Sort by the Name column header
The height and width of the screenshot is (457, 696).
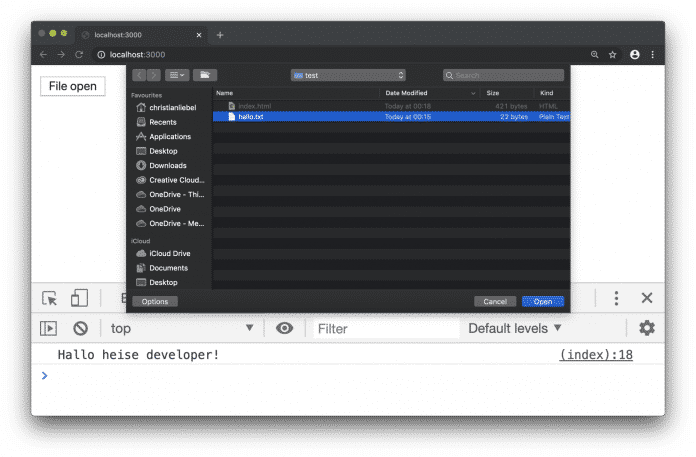(296, 93)
